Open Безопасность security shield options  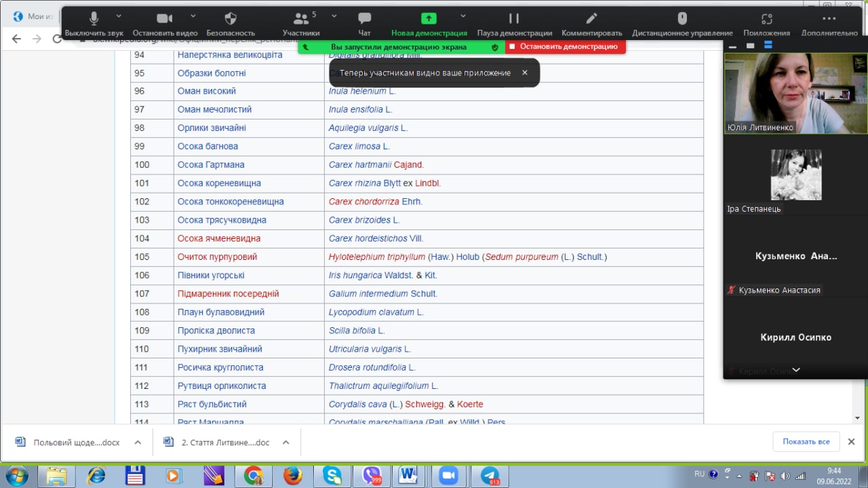231,24
